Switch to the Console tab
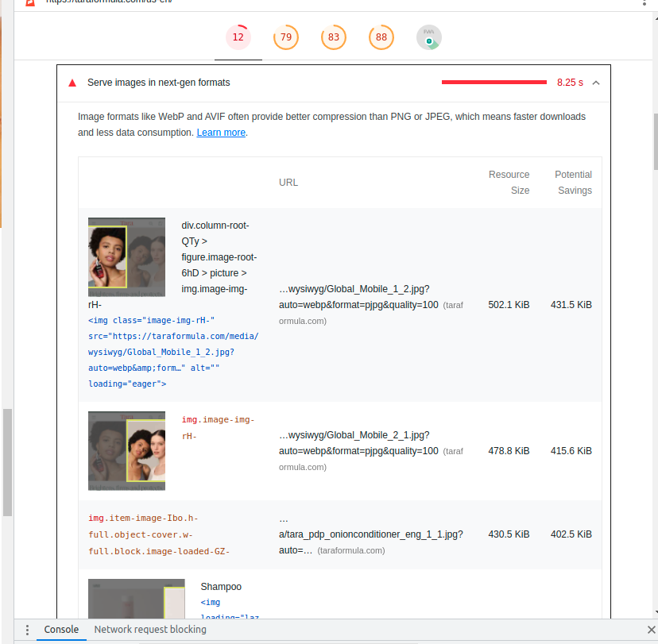The image size is (658, 644). pyautogui.click(x=61, y=629)
